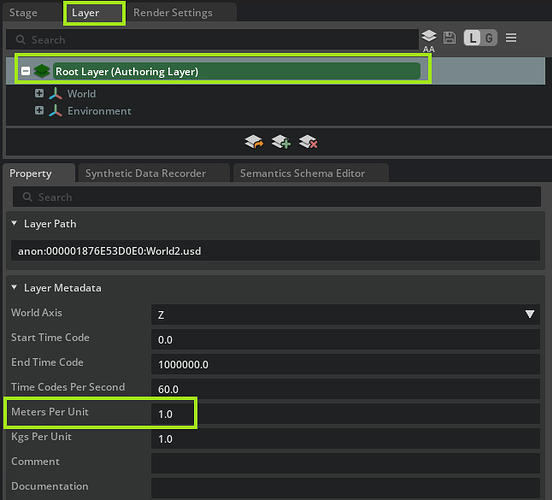Toggle the L local mode button
The height and width of the screenshot is (500, 552).
click(472, 38)
